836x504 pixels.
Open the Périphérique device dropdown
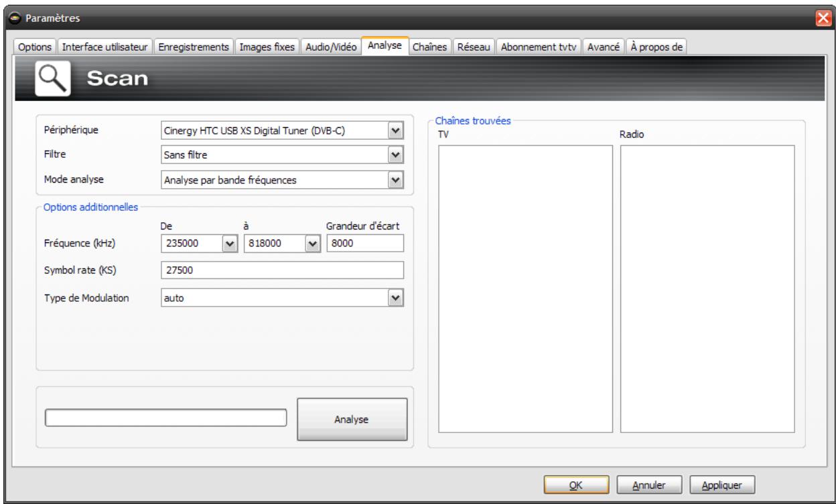pyautogui.click(x=396, y=130)
